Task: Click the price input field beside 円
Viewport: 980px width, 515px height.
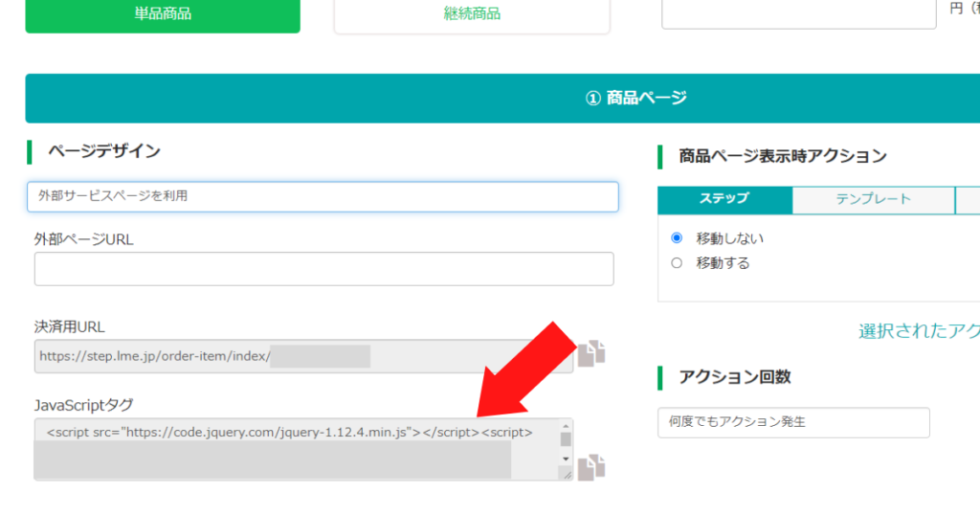Action: [799, 13]
